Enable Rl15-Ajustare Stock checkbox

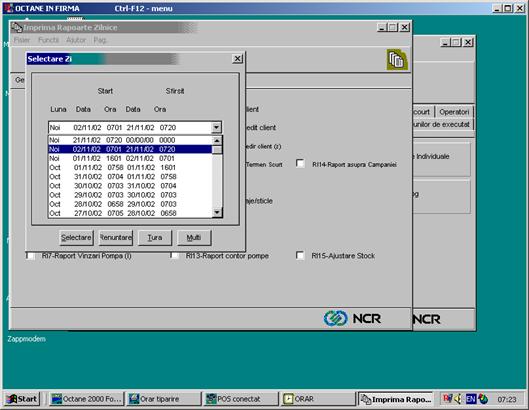coord(300,255)
